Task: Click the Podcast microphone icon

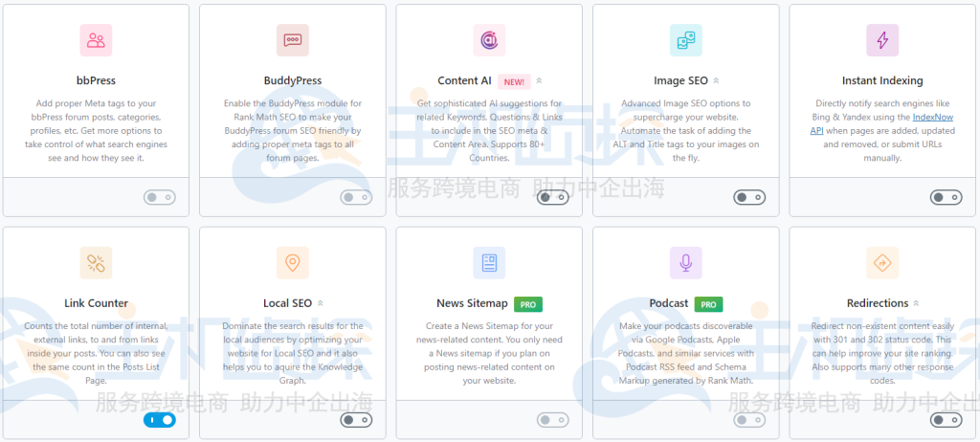Action: pos(685,262)
